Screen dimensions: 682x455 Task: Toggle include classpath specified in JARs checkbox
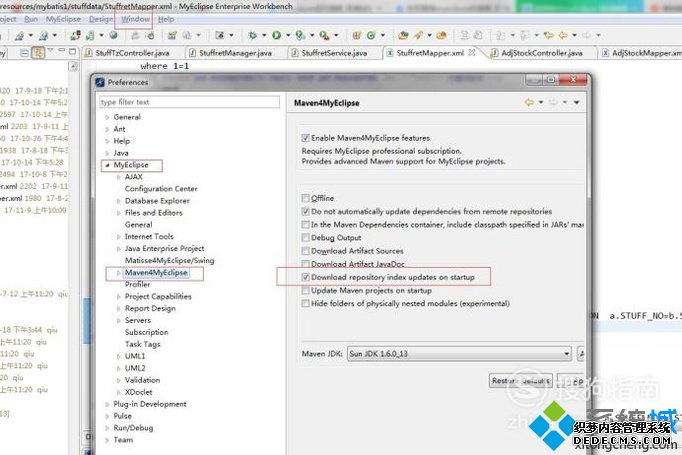click(306, 224)
